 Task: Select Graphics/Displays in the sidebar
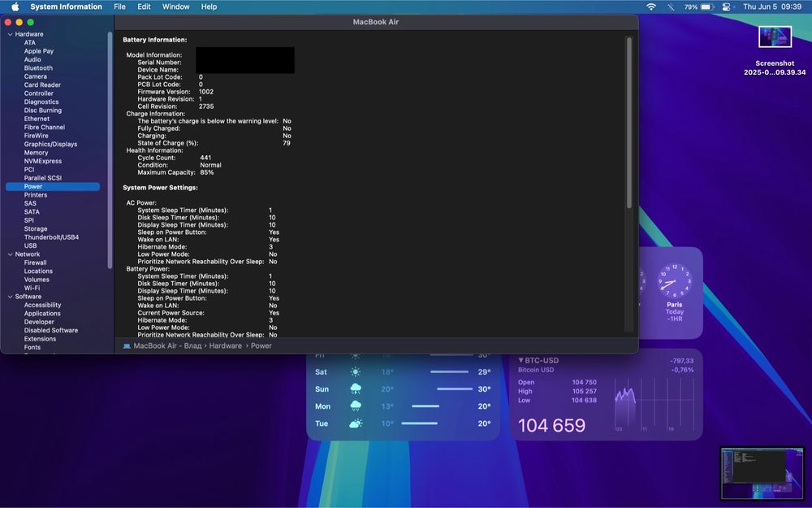pyautogui.click(x=50, y=144)
